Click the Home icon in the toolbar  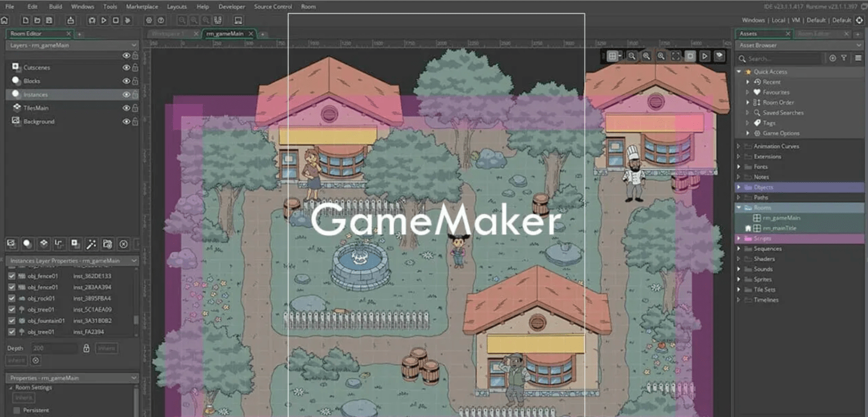(x=4, y=20)
